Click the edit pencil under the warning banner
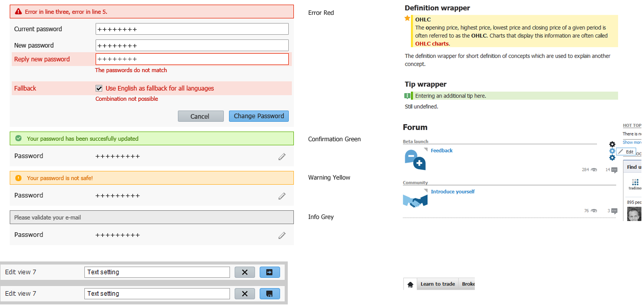 pyautogui.click(x=282, y=196)
